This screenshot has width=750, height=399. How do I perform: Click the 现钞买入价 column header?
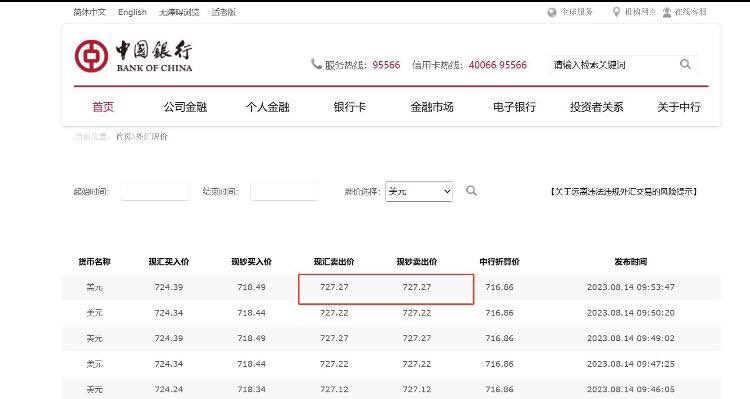[x=251, y=262]
